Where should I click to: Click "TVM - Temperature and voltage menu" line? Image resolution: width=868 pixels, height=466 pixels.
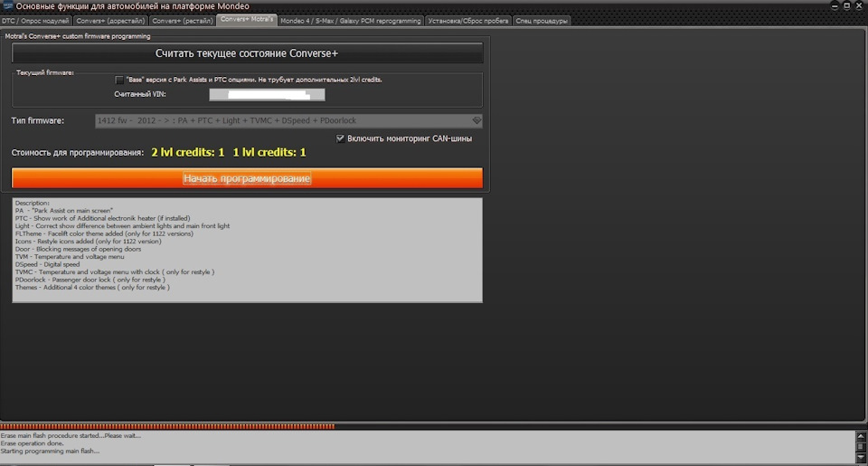click(x=70, y=257)
